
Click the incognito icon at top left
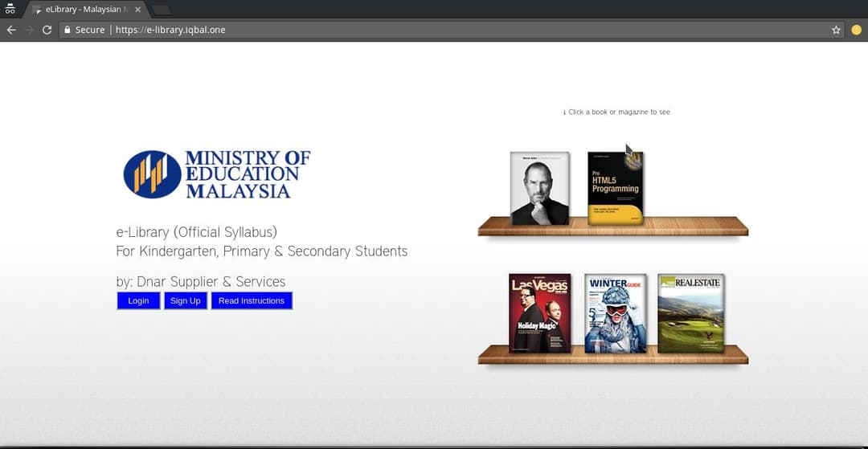[x=10, y=9]
